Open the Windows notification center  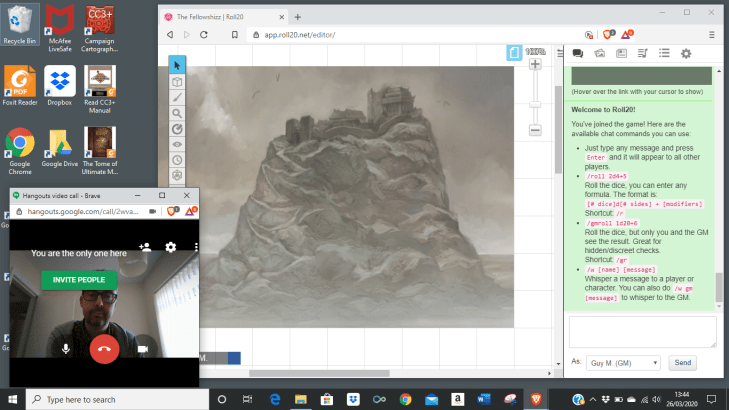pos(711,399)
